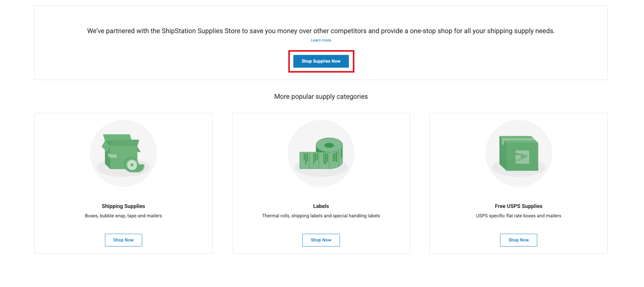
Task: Click the center hole of the label roll
Action: [329, 145]
